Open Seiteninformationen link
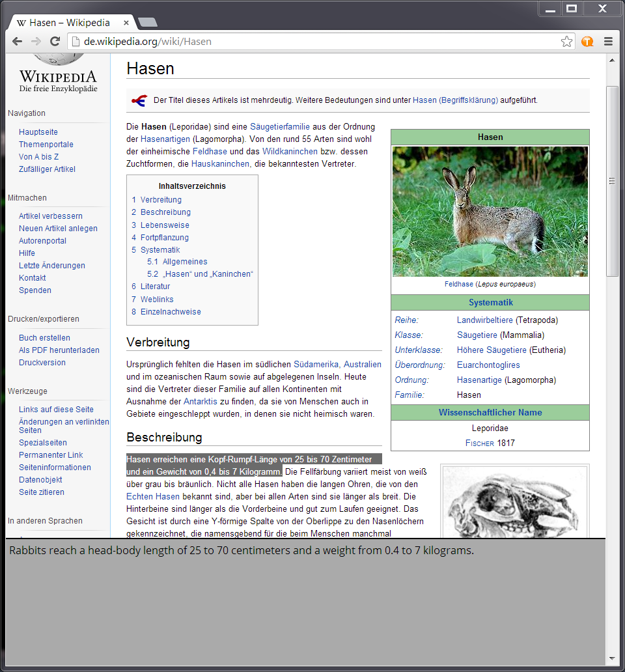Viewport: 625px width, 672px height. tap(55, 468)
